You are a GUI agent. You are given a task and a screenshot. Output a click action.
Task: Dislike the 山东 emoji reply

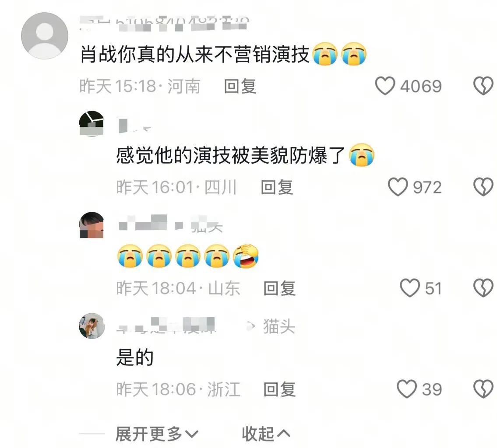483,288
